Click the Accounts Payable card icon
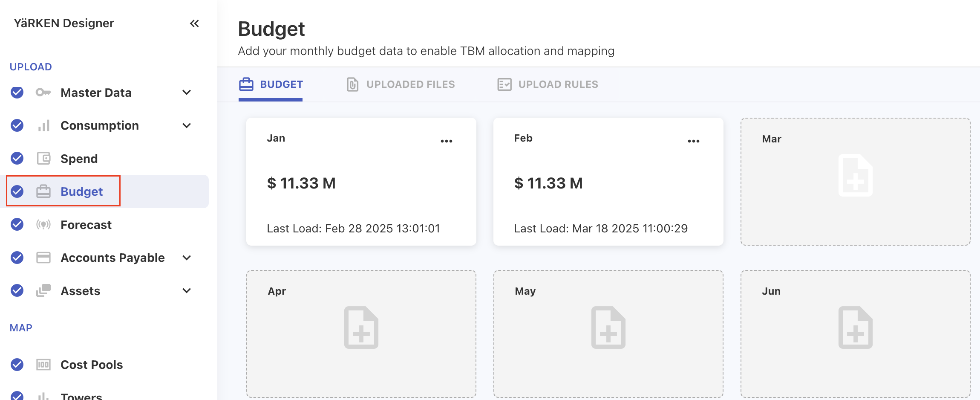This screenshot has height=400, width=980. 43,258
